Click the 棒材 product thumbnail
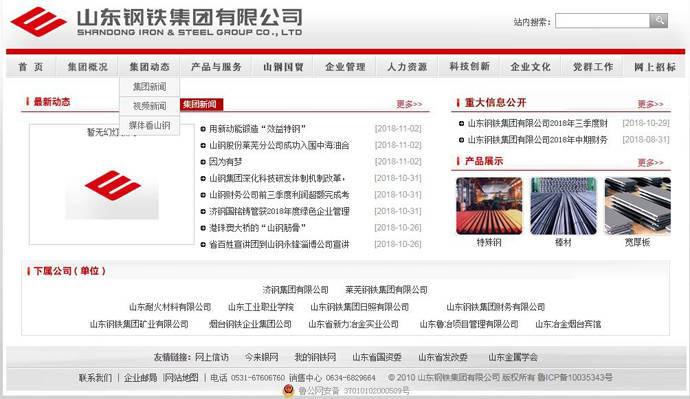The image size is (690, 399). click(563, 206)
